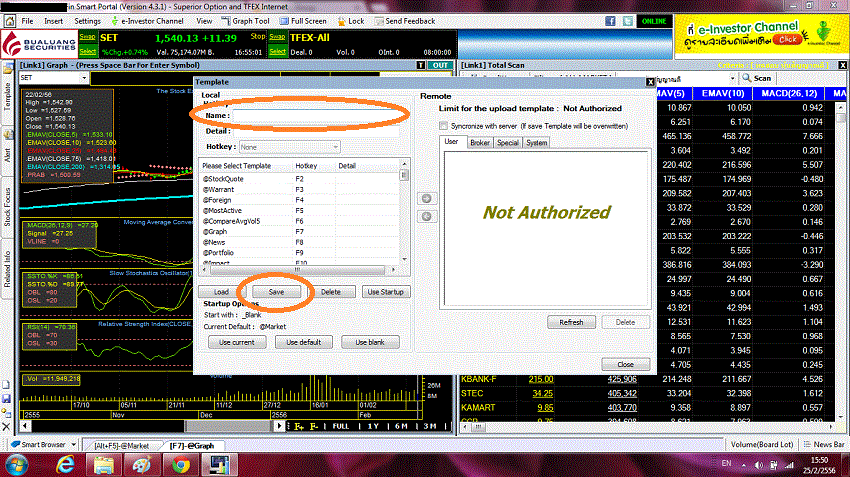Viewport: 850px width, 477px height.
Task: Click the Use default button
Action: 304,343
